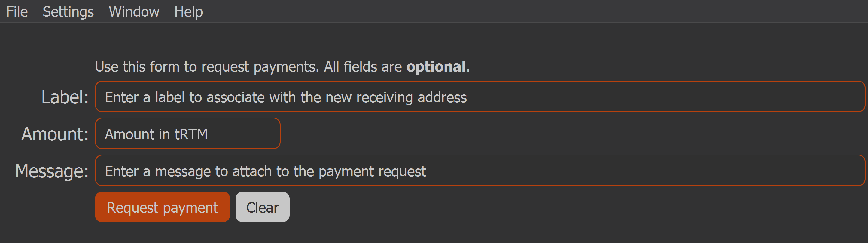Click the "Amount:" field caption
Viewport: 868px width, 243px height.
55,134
